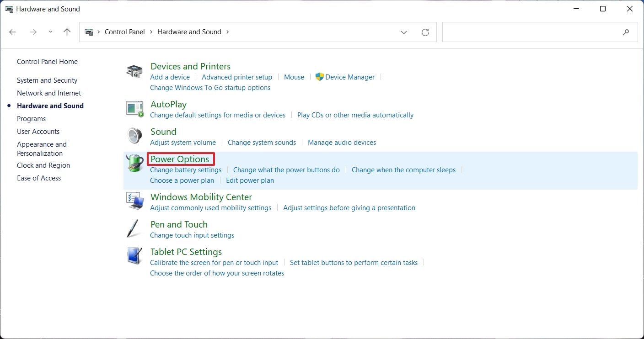This screenshot has width=644, height=339.
Task: Minimize the Hardware and Sound window
Action: coord(576,9)
